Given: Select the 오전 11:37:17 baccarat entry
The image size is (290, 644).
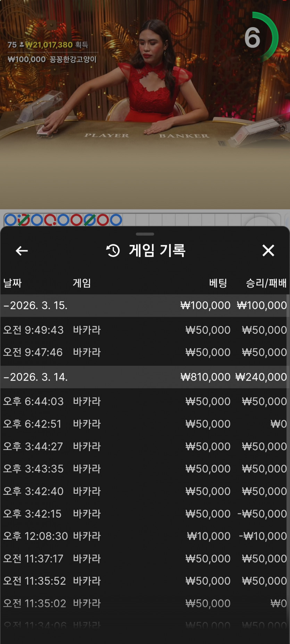Looking at the screenshot, I should (x=145, y=559).
